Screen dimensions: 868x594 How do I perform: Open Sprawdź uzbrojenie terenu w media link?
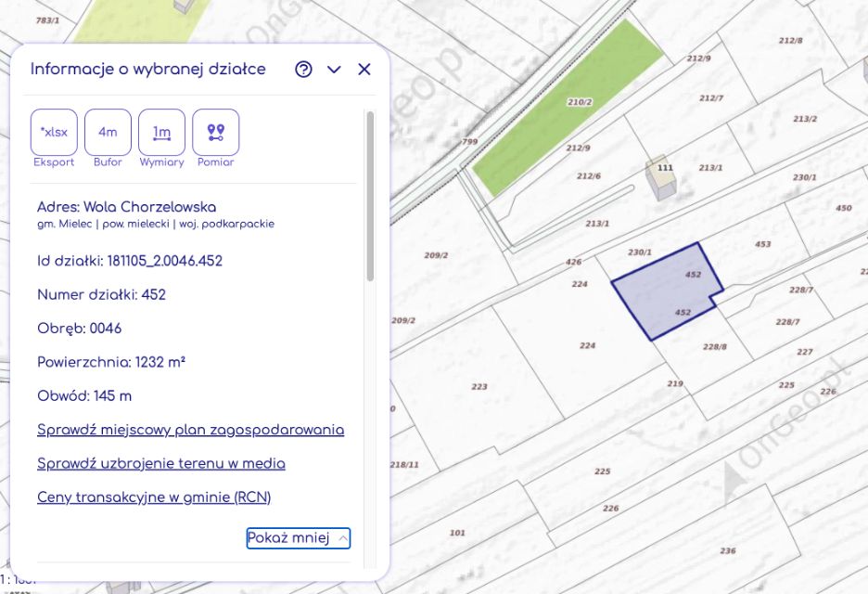pos(161,464)
